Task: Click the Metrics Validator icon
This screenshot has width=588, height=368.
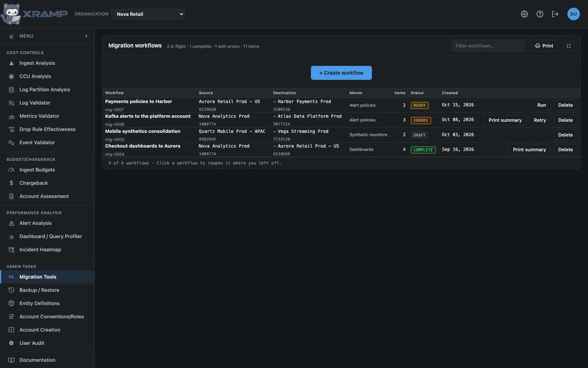Action: pos(11,116)
